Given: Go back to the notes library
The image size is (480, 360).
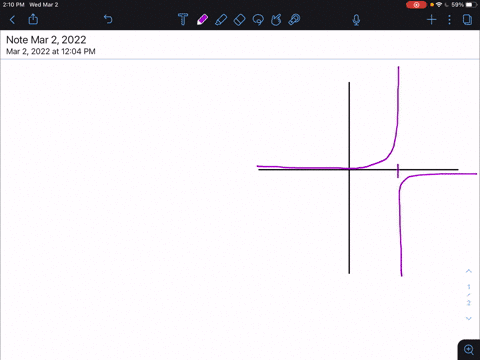Looking at the screenshot, I should coord(12,20).
